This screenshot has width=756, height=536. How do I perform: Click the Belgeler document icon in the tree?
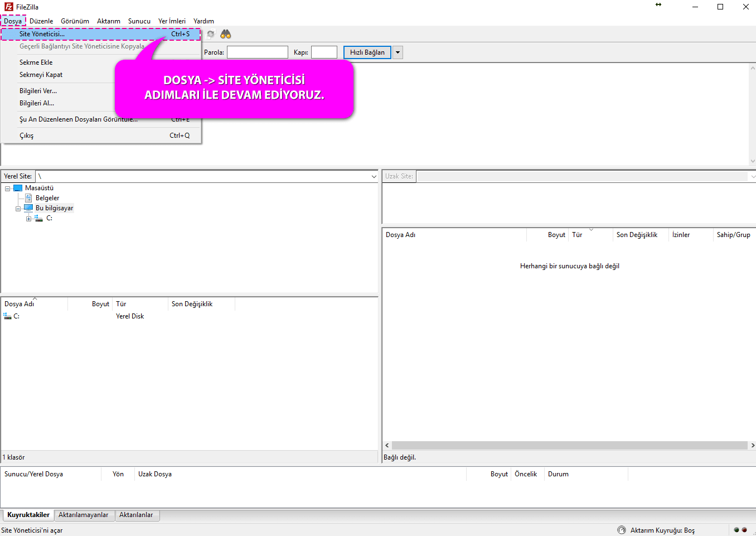29,198
